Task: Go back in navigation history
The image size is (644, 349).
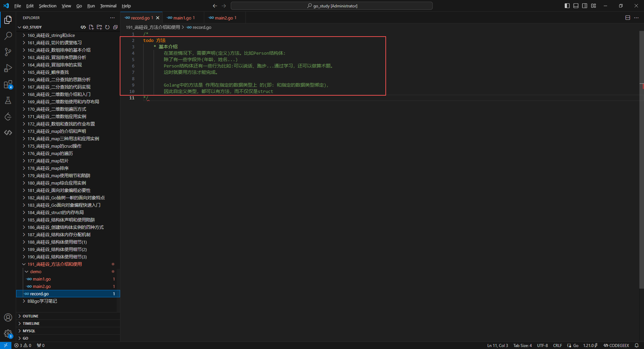Action: [x=215, y=6]
